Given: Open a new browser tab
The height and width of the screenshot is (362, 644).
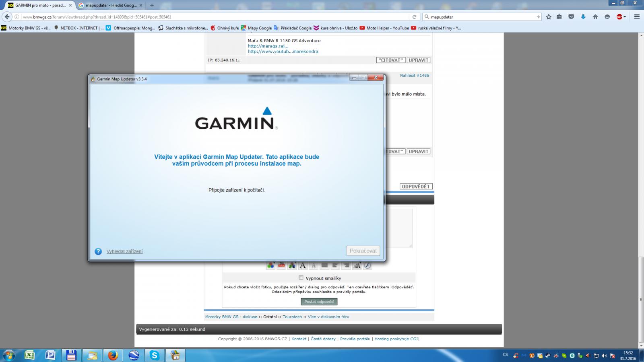Looking at the screenshot, I should coord(152,5).
